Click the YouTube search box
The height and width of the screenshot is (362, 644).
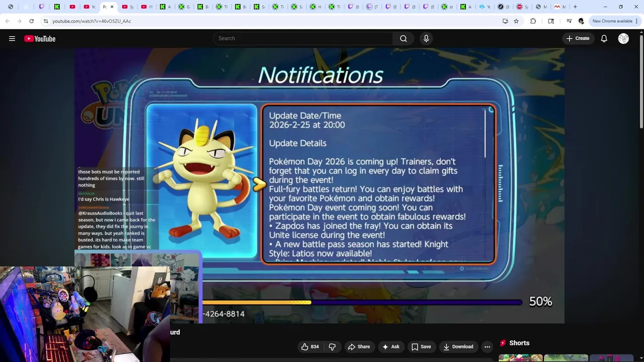[x=304, y=38]
